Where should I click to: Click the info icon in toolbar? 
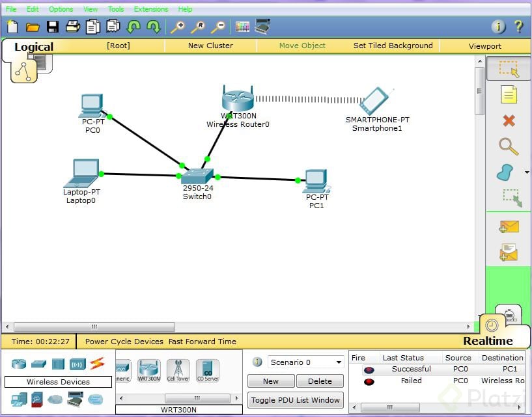[498, 27]
